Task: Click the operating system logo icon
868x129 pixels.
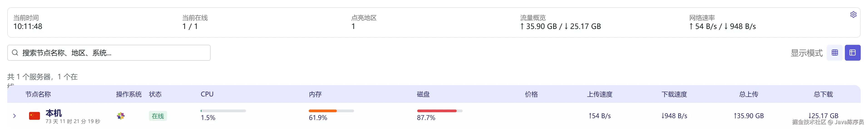Action: [121, 116]
